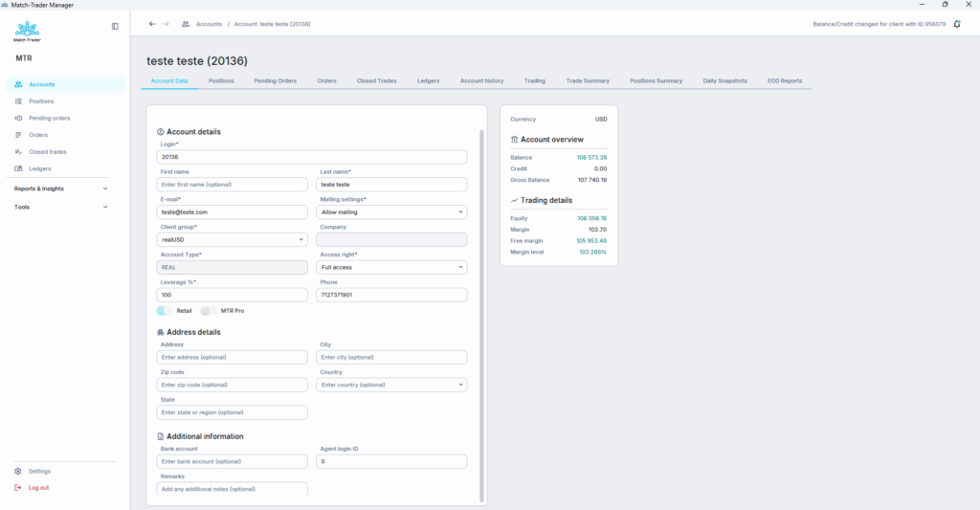980x510 pixels.
Task: Click the Bank account field
Action: point(232,461)
